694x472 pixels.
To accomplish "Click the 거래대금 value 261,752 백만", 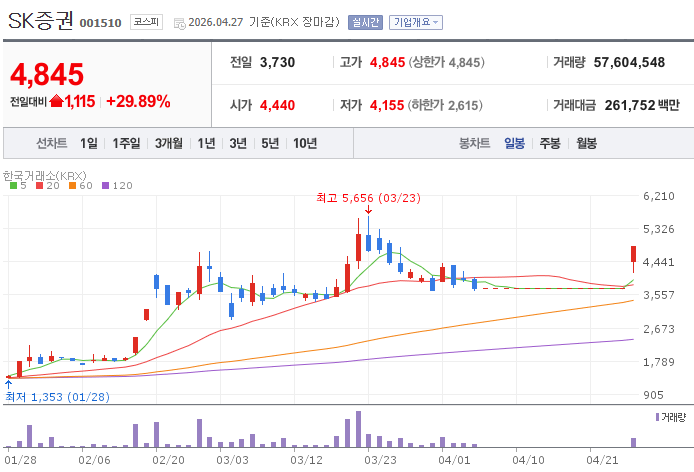I will click(642, 105).
